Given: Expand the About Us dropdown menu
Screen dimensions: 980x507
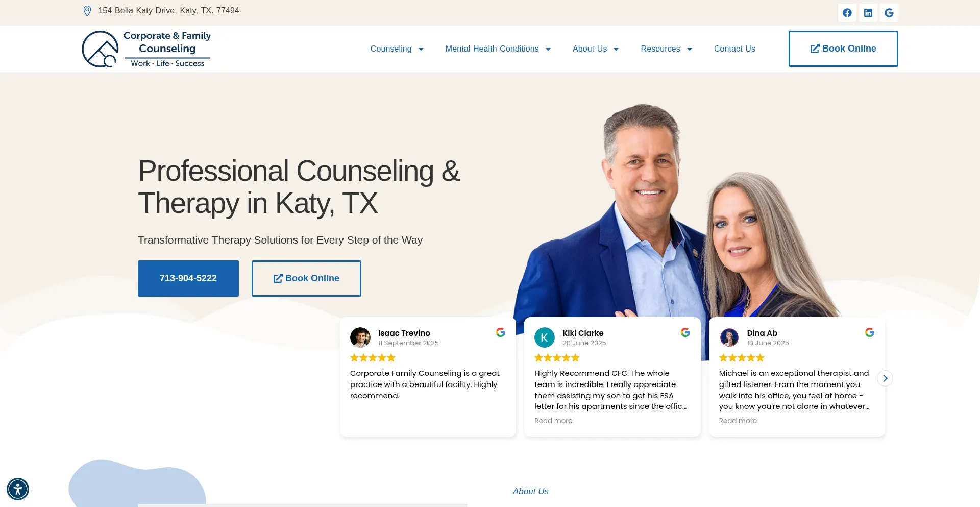Looking at the screenshot, I should click(x=596, y=49).
